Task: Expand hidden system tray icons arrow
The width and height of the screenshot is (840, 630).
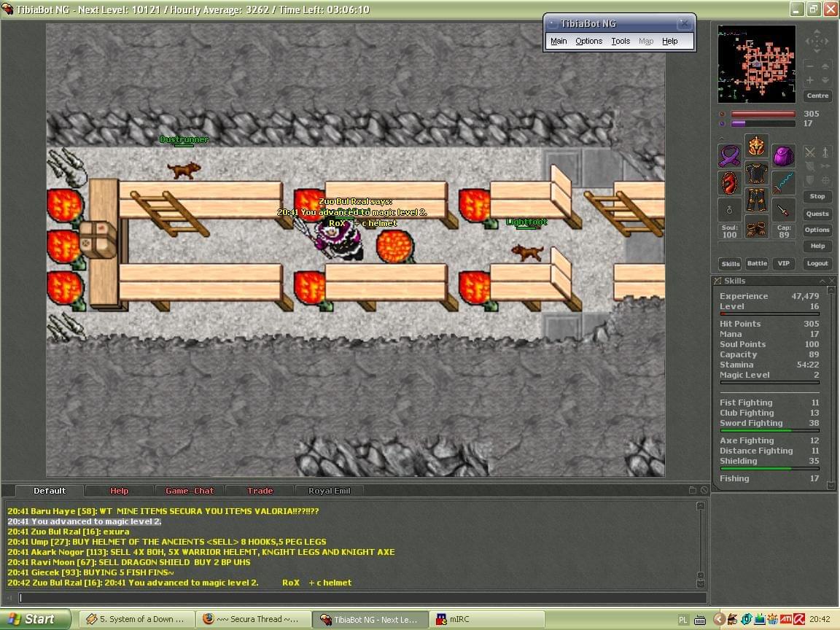Action: click(719, 619)
